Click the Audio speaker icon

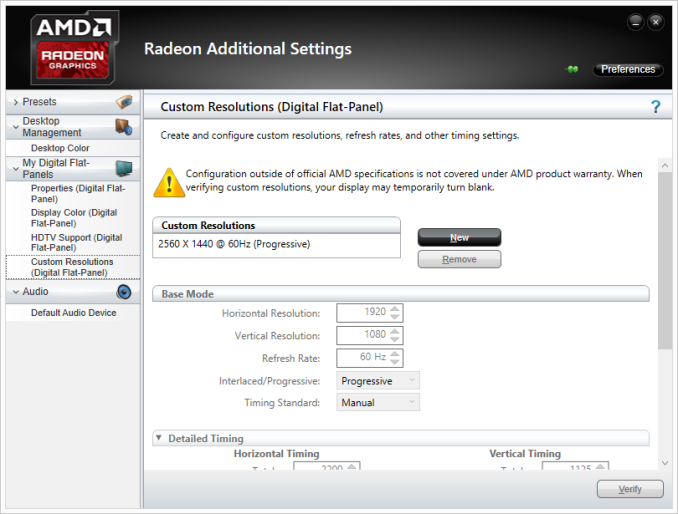pos(124,292)
